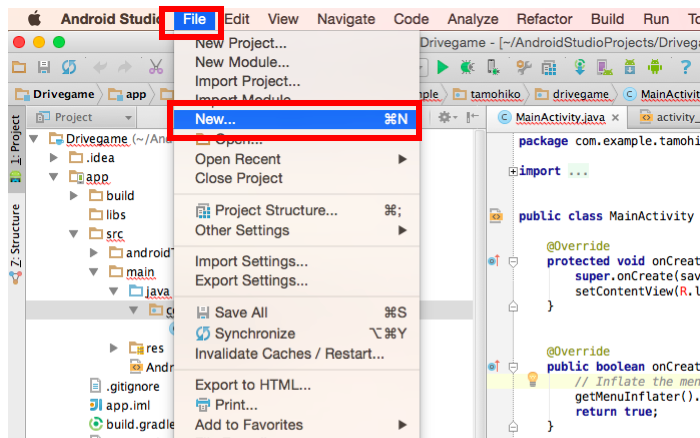Choose Export Settings... menu item
The image size is (700, 438).
pos(297,280)
